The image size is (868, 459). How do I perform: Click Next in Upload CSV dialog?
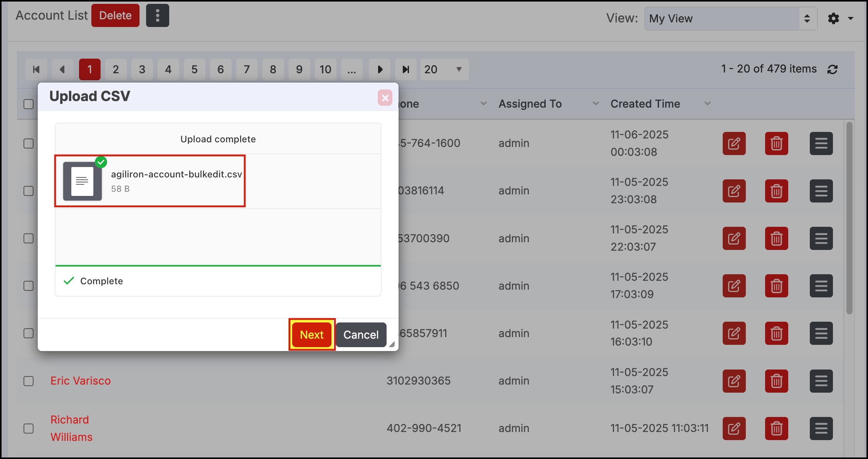coord(311,335)
